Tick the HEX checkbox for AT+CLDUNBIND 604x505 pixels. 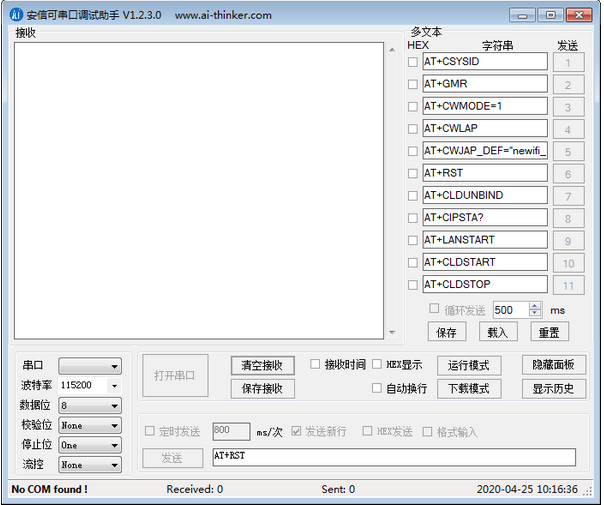pyautogui.click(x=413, y=196)
